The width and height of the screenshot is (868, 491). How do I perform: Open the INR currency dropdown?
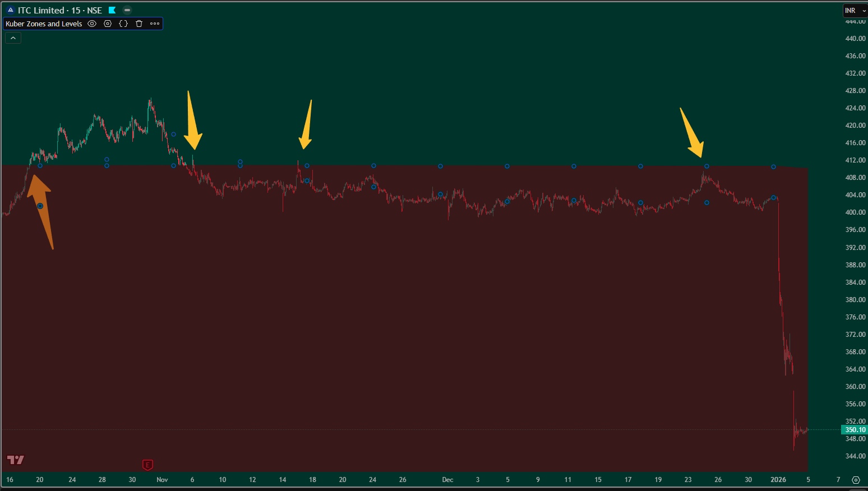click(x=851, y=10)
